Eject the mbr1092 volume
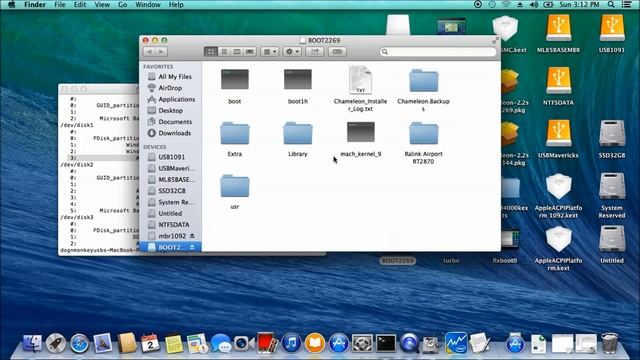 coord(192,236)
